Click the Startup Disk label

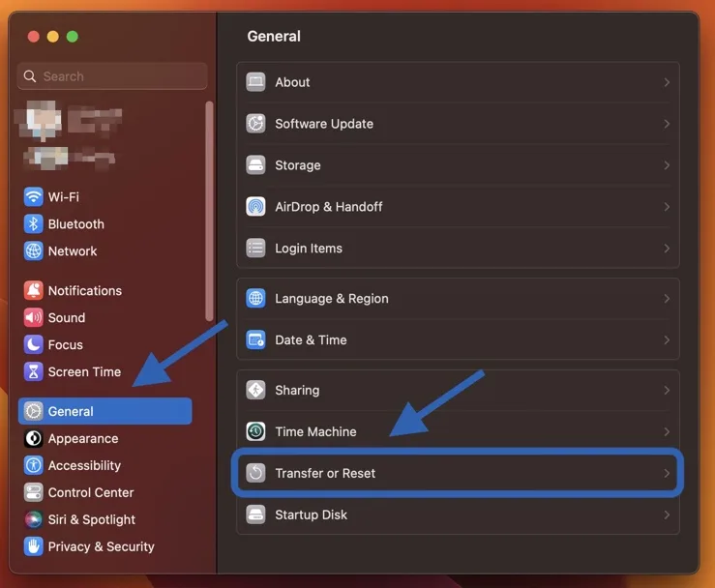[x=311, y=515]
